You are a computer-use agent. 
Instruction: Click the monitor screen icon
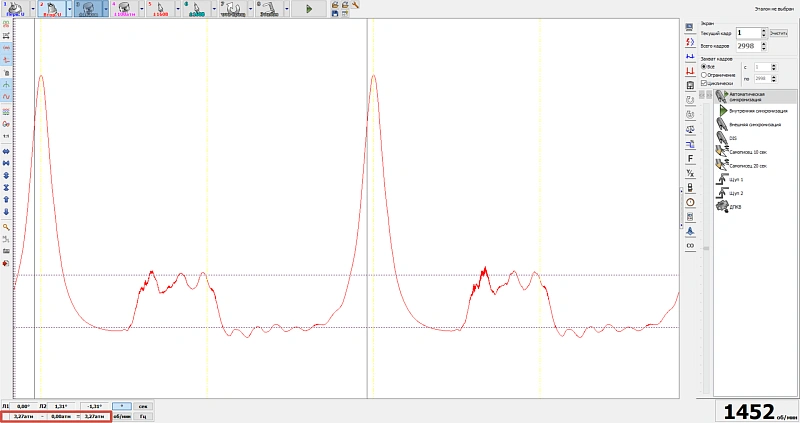(689, 27)
